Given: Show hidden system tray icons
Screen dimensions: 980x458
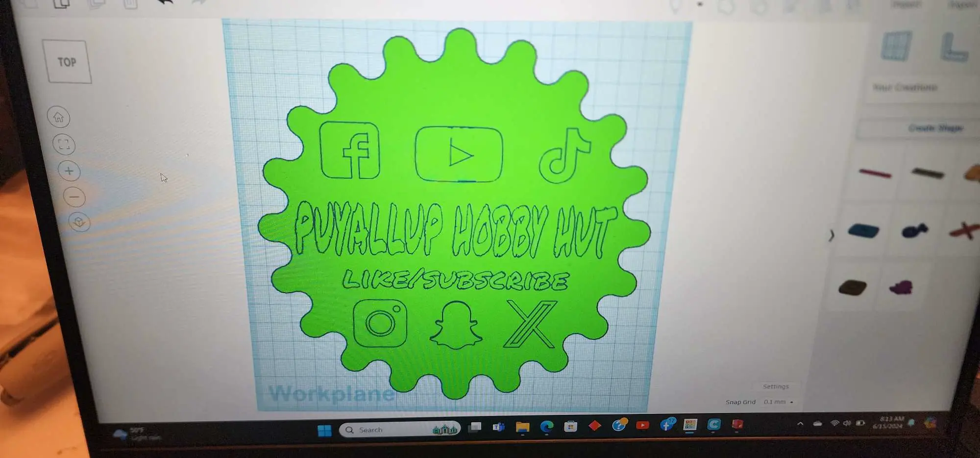Looking at the screenshot, I should point(800,424).
